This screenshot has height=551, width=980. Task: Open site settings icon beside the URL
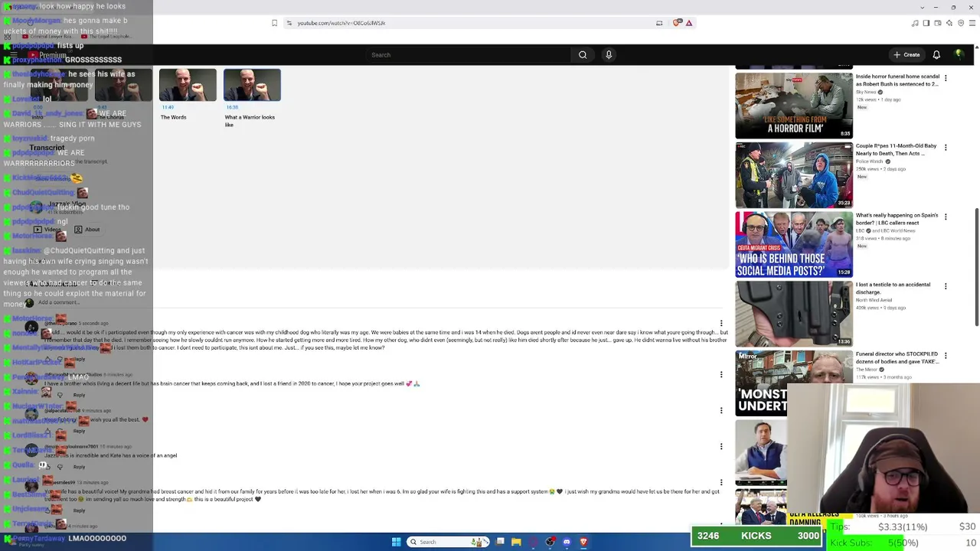[x=289, y=23]
